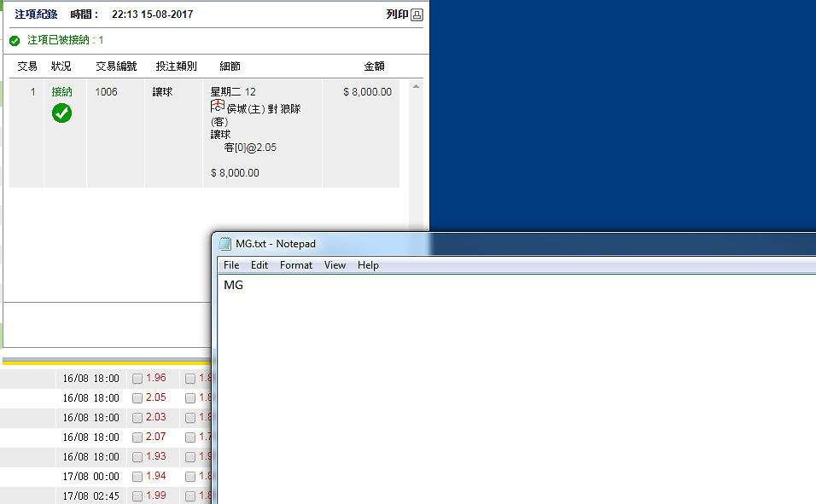Click the 星期二 12 match label
The width and height of the screenshot is (816, 504).
click(x=233, y=92)
